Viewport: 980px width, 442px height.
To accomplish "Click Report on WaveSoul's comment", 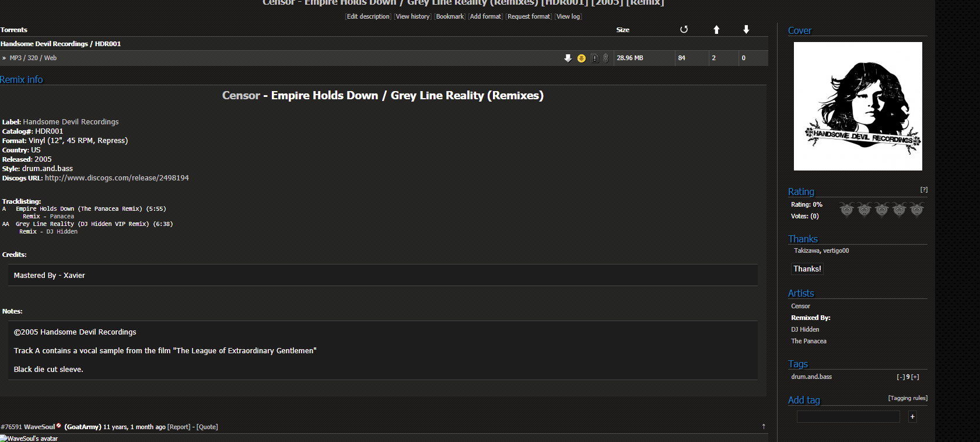I will tap(179, 427).
